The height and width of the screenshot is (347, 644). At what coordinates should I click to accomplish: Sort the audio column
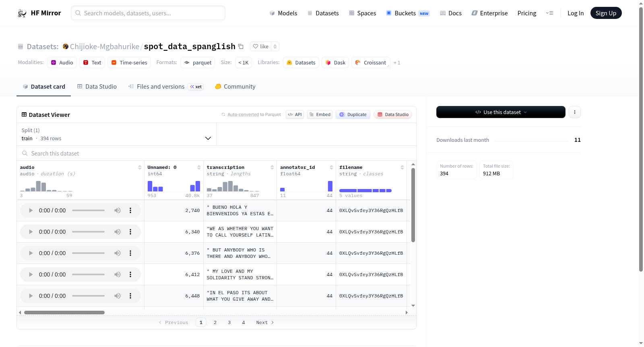click(x=140, y=167)
